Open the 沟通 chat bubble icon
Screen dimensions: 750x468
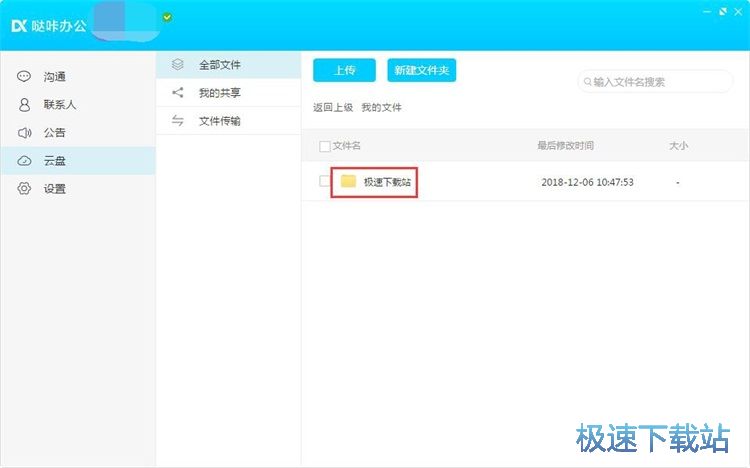[24, 77]
